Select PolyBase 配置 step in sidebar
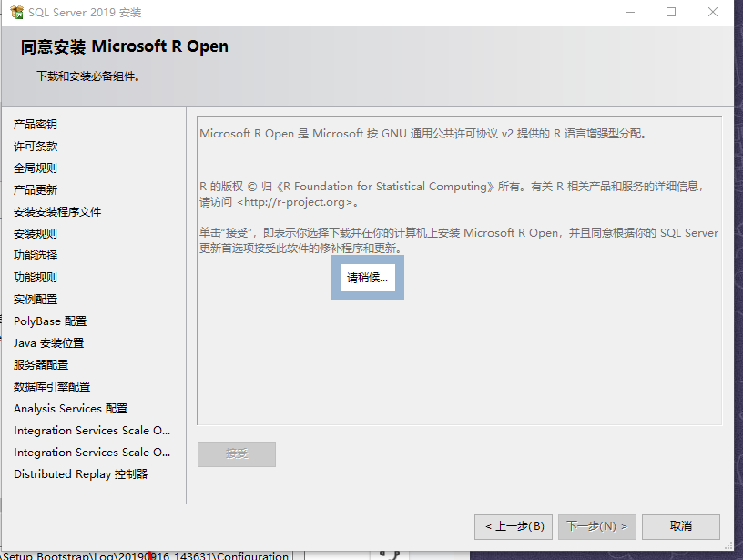Screen dimensions: 743x560 [x=50, y=321]
